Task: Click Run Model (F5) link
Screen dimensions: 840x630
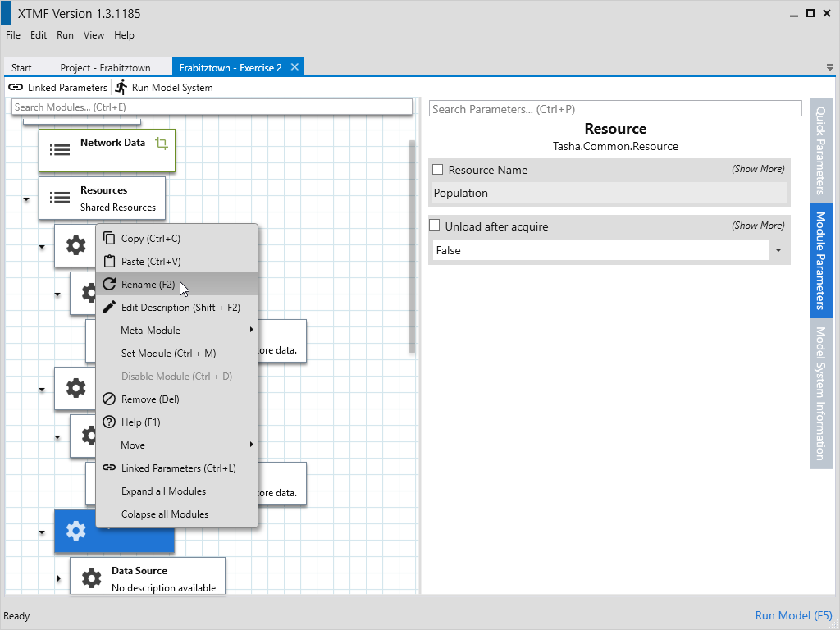Action: pos(793,616)
